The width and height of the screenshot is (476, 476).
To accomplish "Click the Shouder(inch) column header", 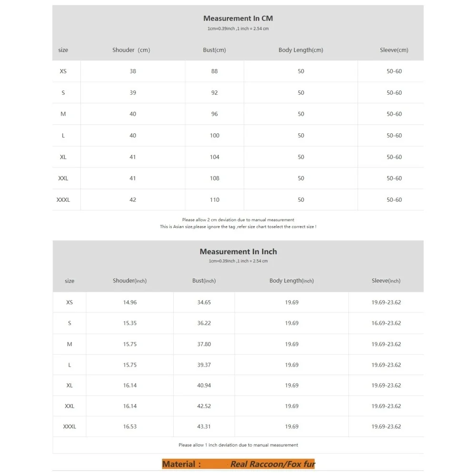I will [x=129, y=281].
